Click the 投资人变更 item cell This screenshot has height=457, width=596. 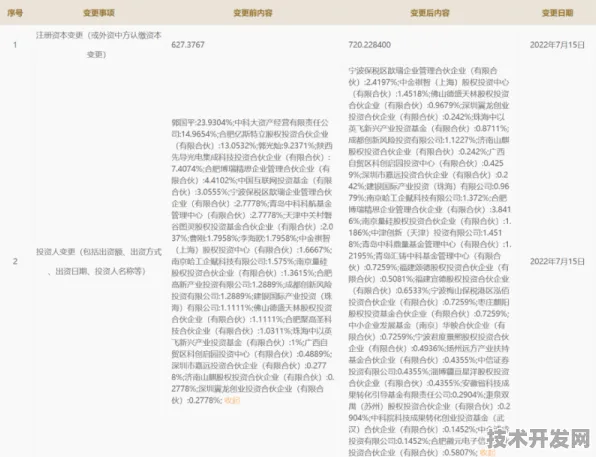click(x=98, y=261)
